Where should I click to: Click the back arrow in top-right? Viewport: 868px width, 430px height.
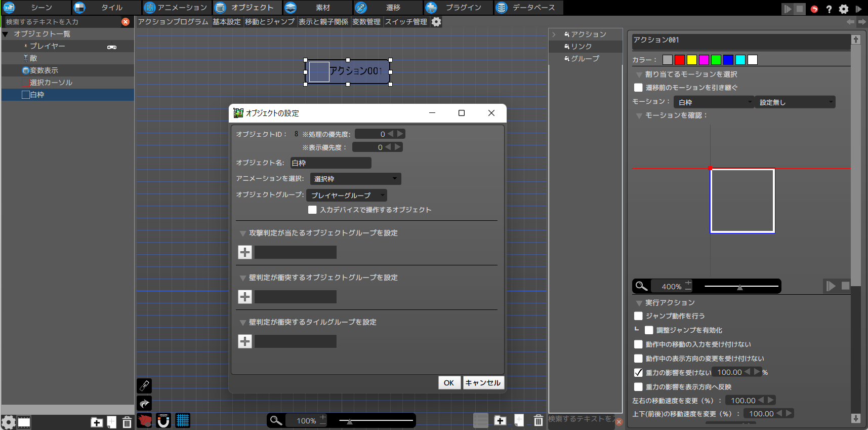[850, 22]
